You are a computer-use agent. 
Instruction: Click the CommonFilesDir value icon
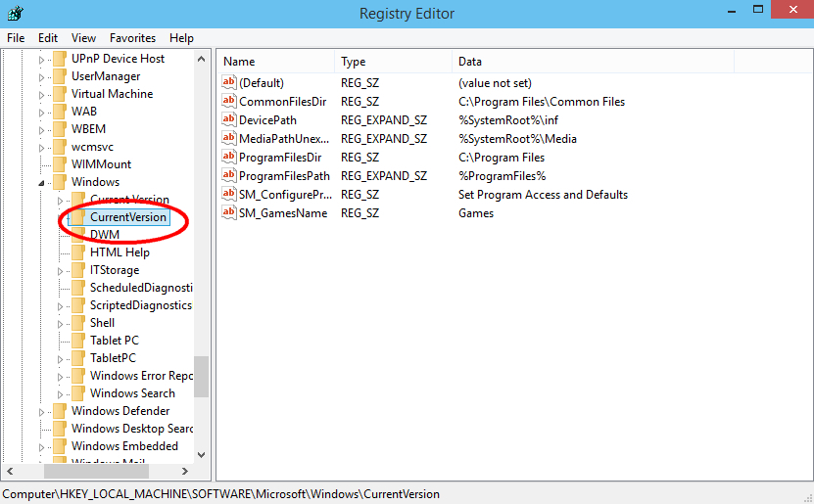pyautogui.click(x=229, y=101)
